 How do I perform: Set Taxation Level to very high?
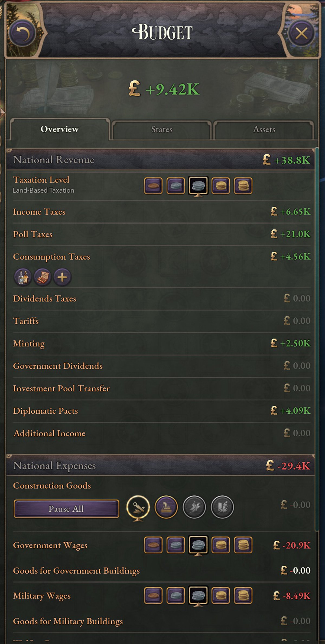point(243,186)
